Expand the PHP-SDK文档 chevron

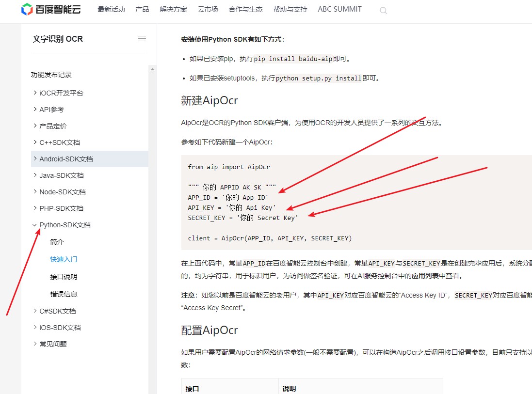[35, 208]
